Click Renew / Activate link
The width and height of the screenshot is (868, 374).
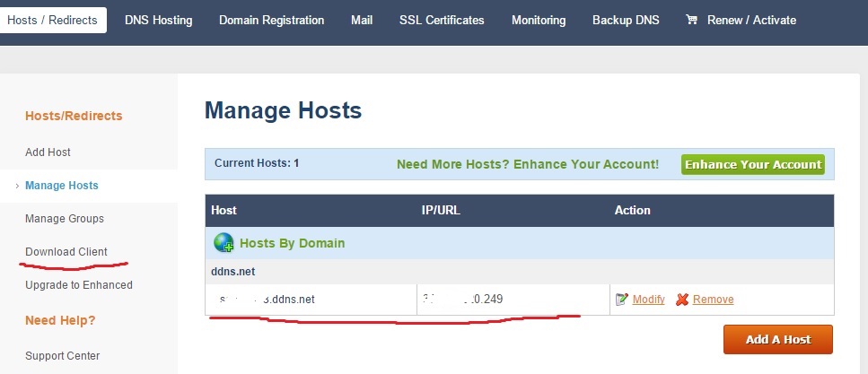(x=751, y=21)
